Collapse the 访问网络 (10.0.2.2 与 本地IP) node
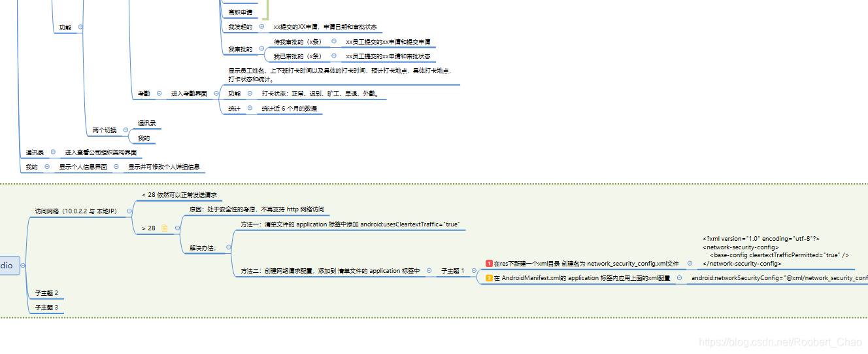 point(129,211)
